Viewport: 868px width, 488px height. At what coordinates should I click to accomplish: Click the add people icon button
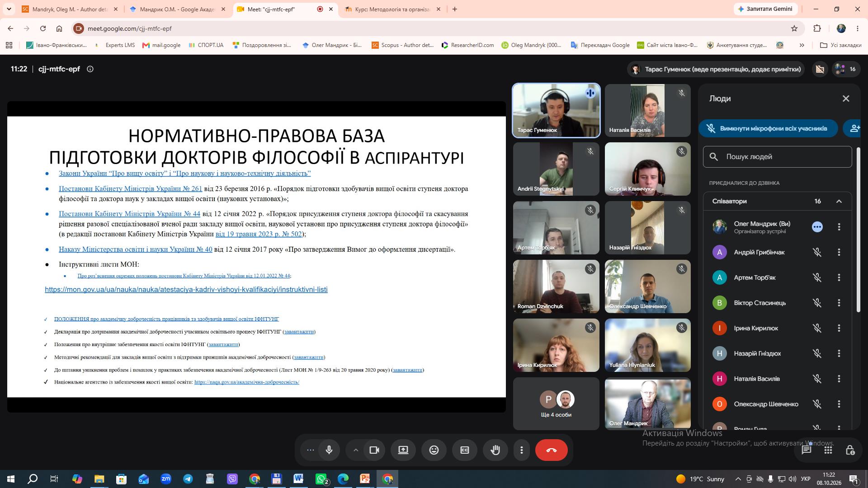(854, 128)
